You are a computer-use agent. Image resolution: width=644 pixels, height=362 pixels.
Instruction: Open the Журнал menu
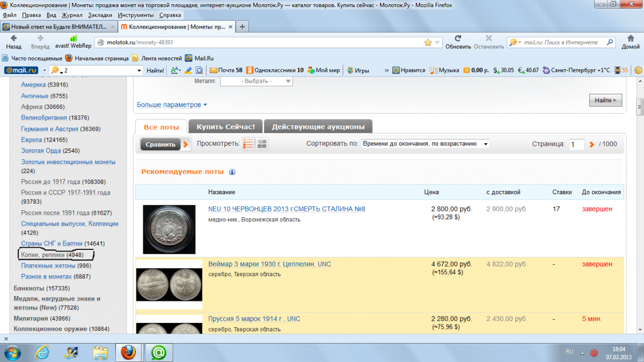(x=72, y=16)
